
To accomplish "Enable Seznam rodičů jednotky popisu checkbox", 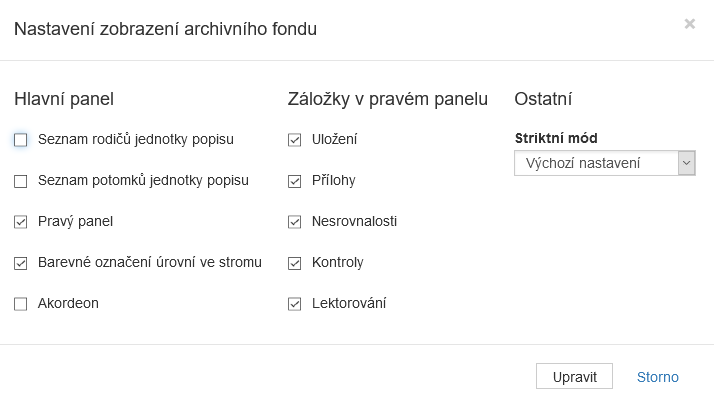I will (x=21, y=140).
